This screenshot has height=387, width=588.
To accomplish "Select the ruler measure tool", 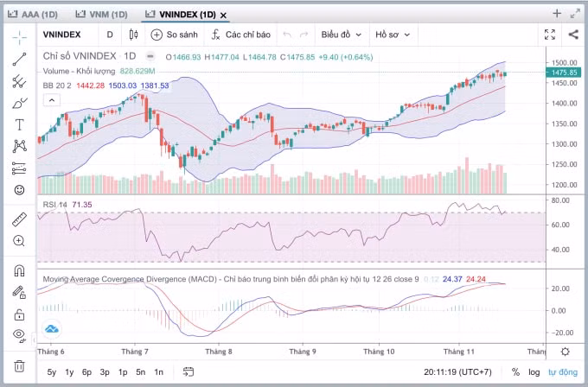I will pyautogui.click(x=20, y=219).
